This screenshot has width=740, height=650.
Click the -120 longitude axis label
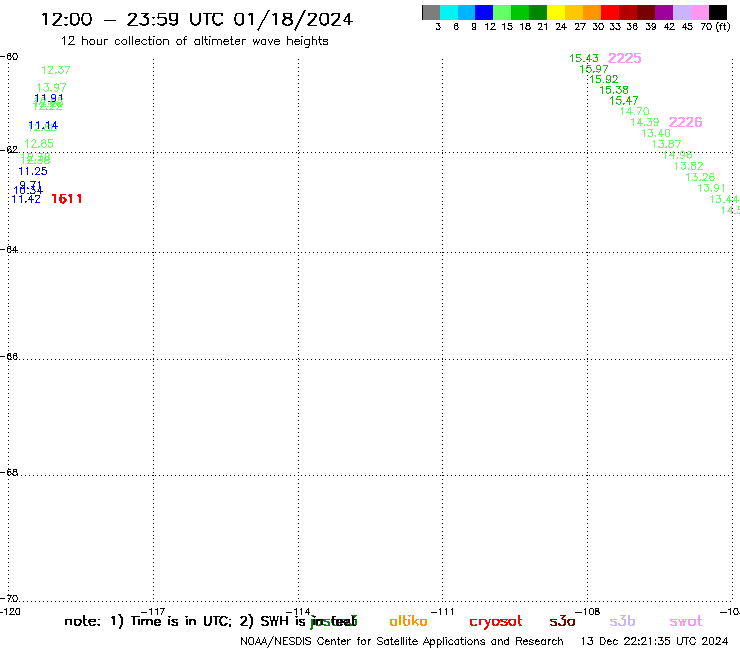pos(10,612)
